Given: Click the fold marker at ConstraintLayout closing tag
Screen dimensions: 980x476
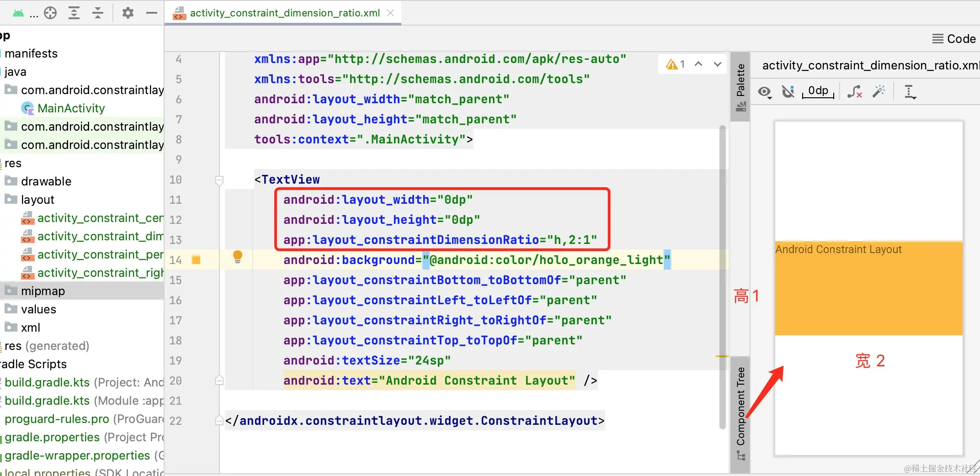Looking at the screenshot, I should point(219,420).
